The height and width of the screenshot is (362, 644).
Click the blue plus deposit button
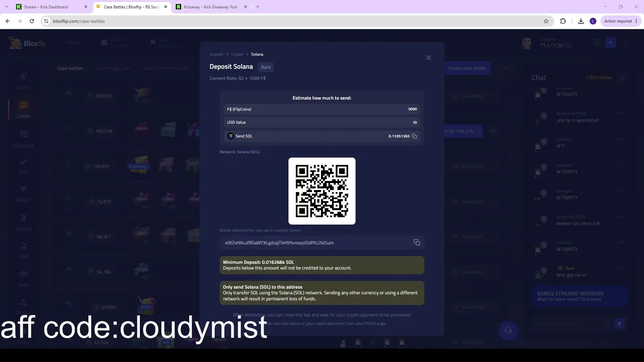610,43
